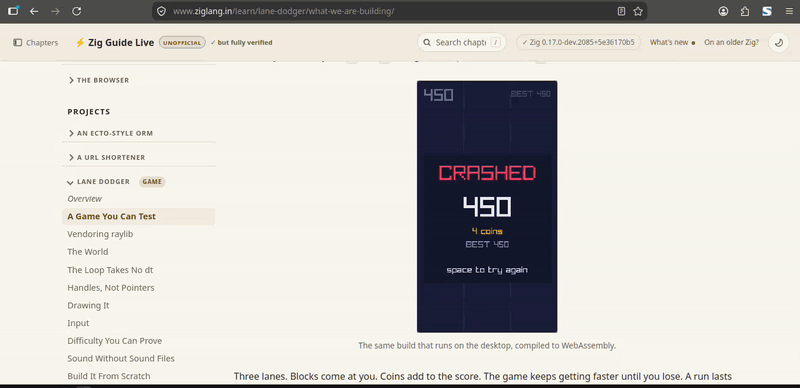The height and width of the screenshot is (388, 800).
Task: Open the extensions puzzle icon
Action: coord(745,11)
